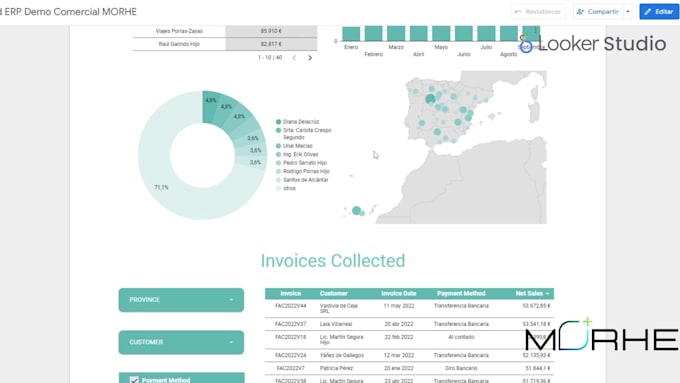680x383 pixels.
Task: Go to next page of customer table
Action: coord(310,58)
